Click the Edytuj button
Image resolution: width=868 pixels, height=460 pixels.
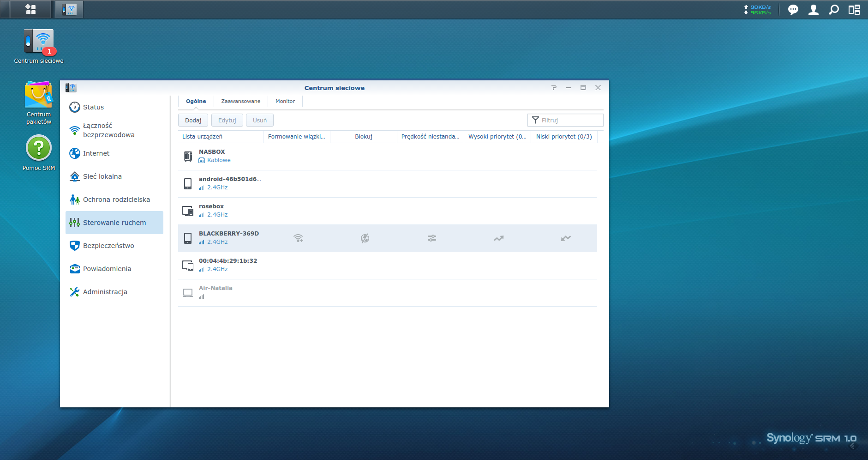[227, 120]
